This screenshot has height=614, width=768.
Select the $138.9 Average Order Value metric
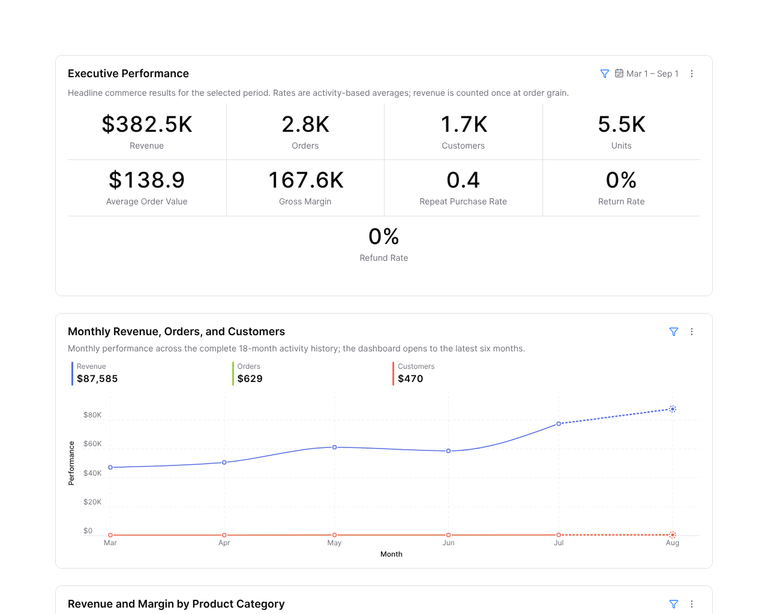(x=146, y=188)
